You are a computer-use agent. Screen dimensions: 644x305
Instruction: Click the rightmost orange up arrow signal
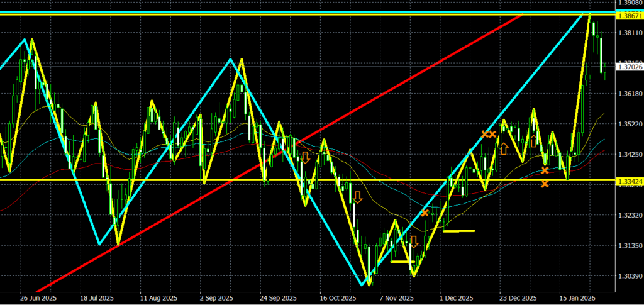[533, 140]
